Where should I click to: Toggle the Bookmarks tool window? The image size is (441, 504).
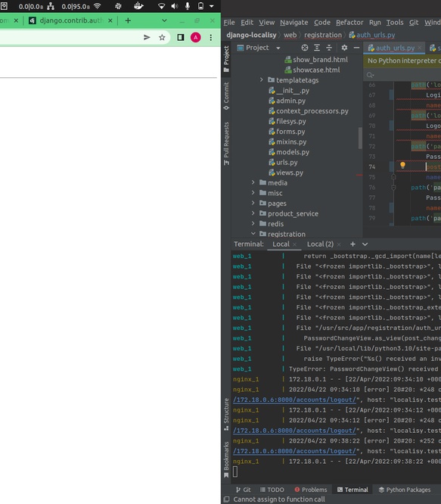click(x=226, y=459)
